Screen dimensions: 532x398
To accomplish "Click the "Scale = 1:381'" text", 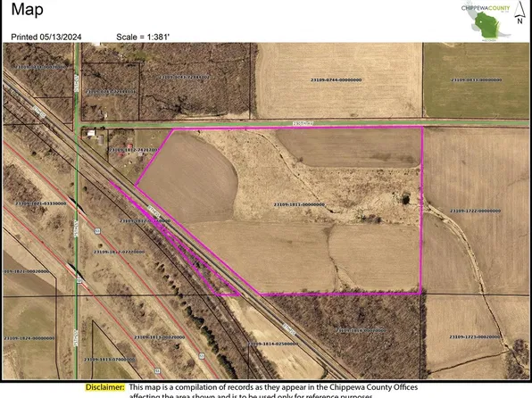I will pos(143,37).
